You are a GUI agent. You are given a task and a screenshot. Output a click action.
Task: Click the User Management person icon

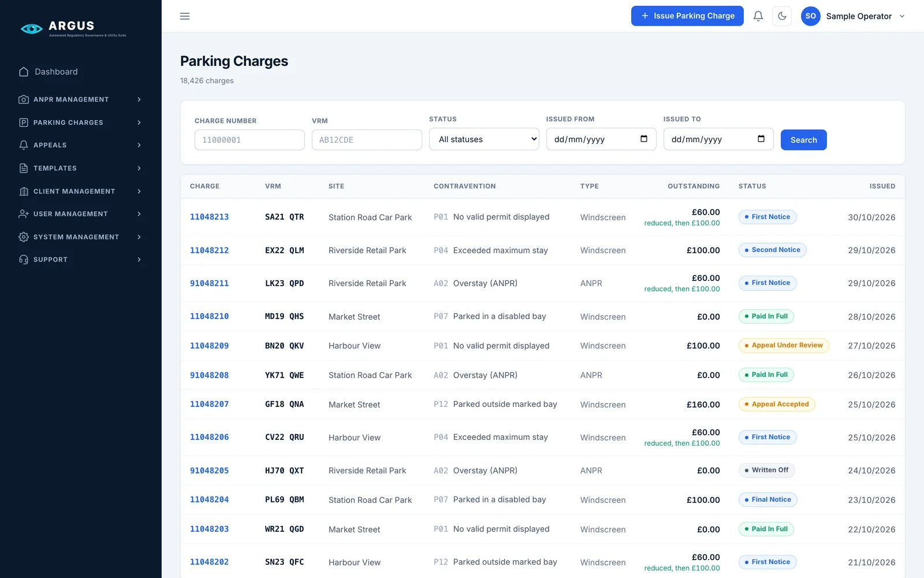pyautogui.click(x=24, y=214)
